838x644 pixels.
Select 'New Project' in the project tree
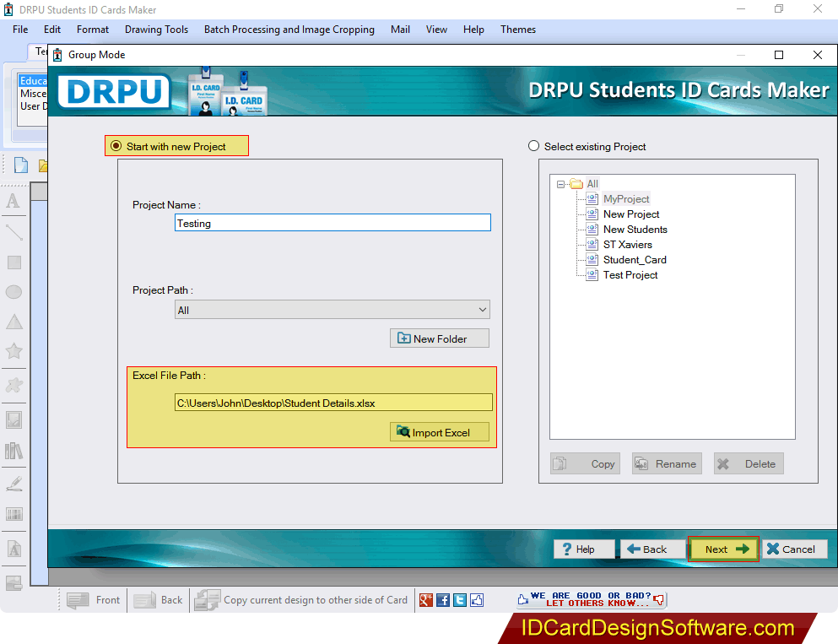pos(631,214)
